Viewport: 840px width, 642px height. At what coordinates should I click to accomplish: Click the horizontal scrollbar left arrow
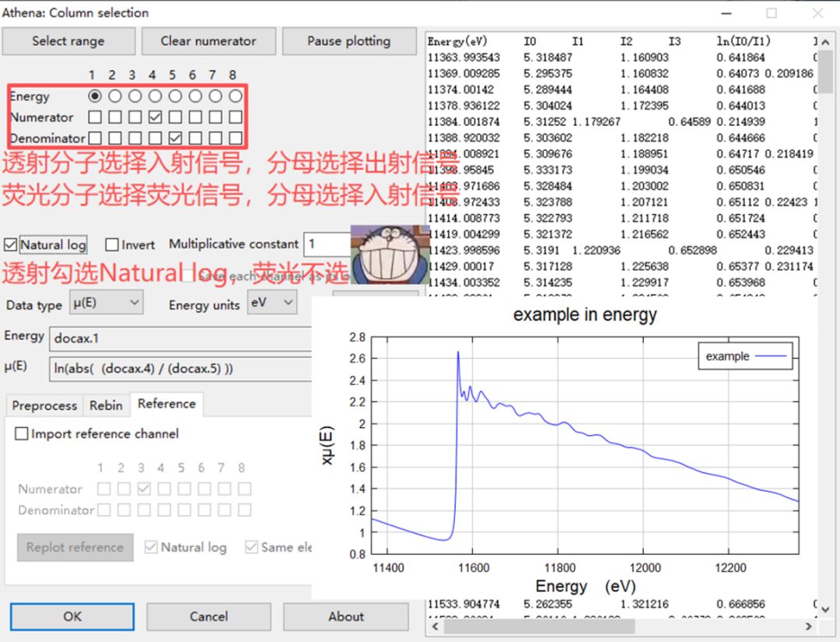click(x=435, y=626)
